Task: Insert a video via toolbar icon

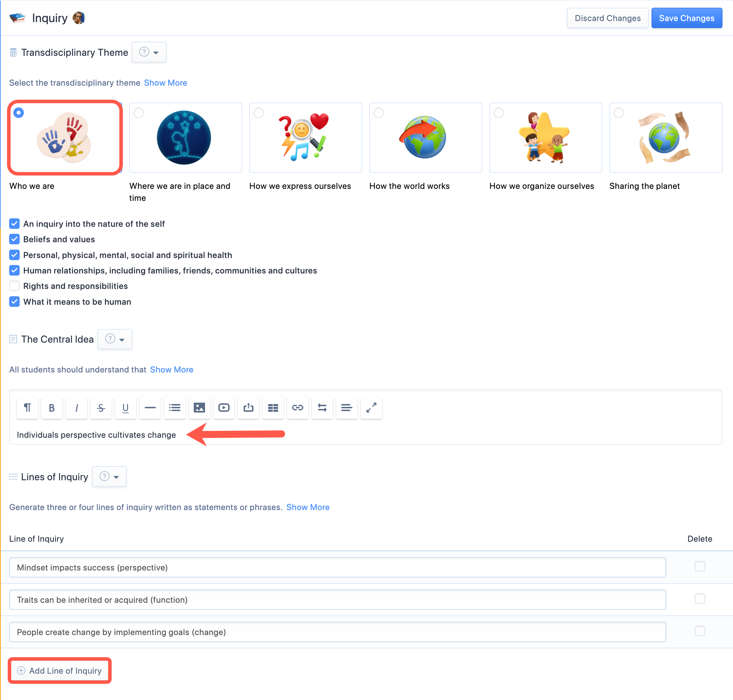Action: point(224,408)
